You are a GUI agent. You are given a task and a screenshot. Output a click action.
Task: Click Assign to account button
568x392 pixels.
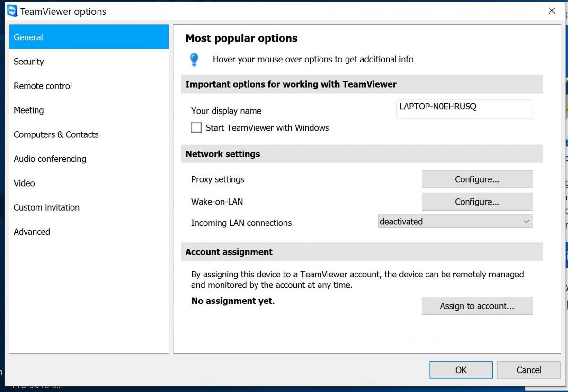point(477,306)
